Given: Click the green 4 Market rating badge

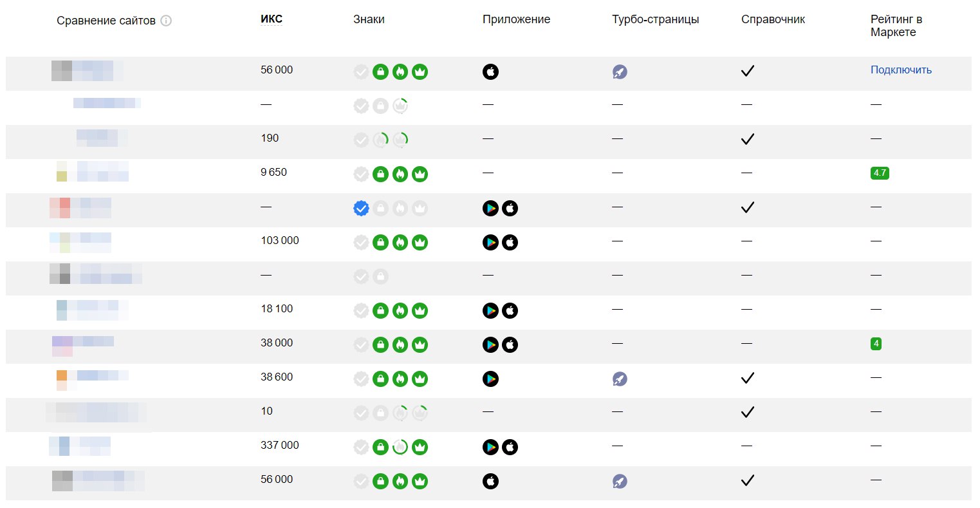Looking at the screenshot, I should 876,344.
